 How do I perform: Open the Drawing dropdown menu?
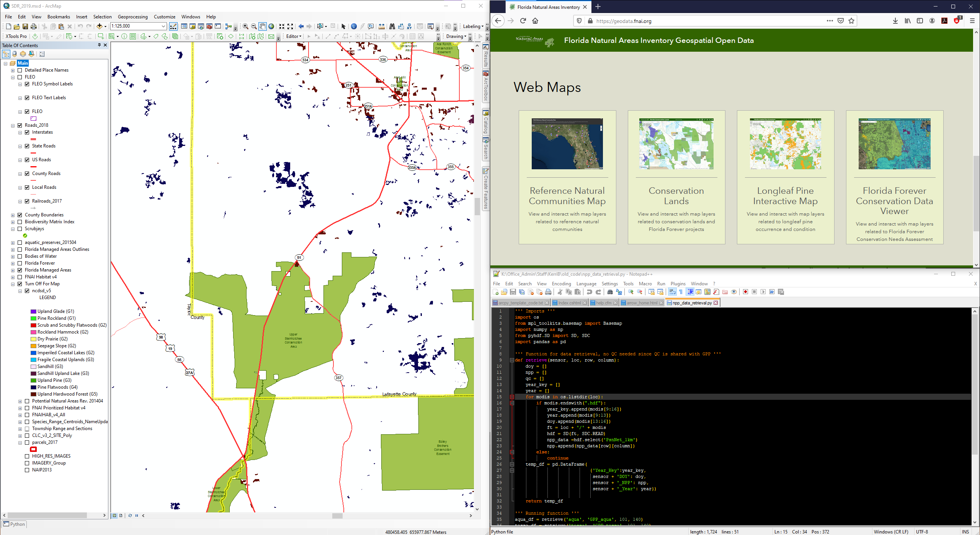pyautogui.click(x=456, y=36)
